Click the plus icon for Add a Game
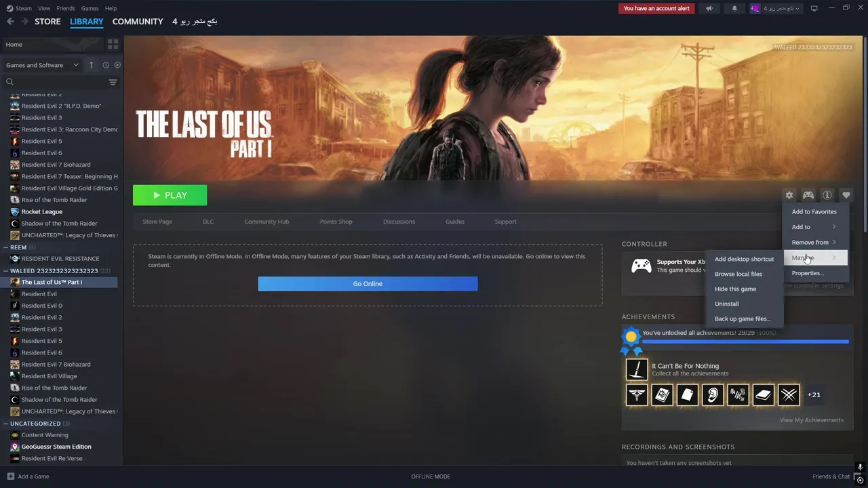868x488 pixels. click(x=10, y=476)
